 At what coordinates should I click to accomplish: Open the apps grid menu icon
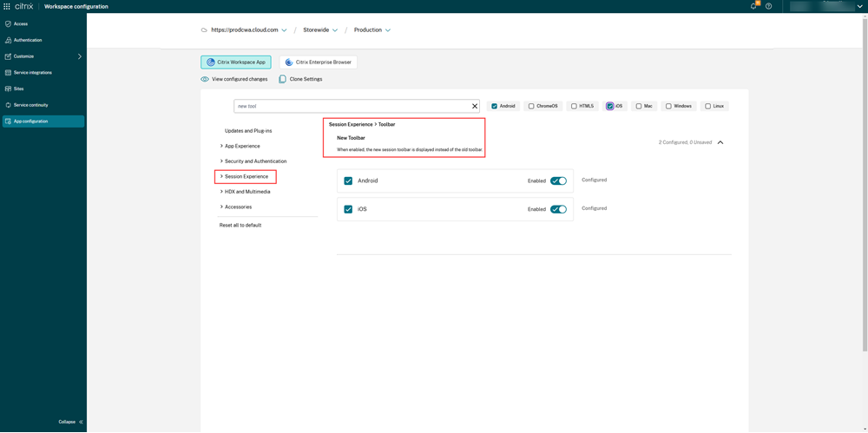coord(7,6)
